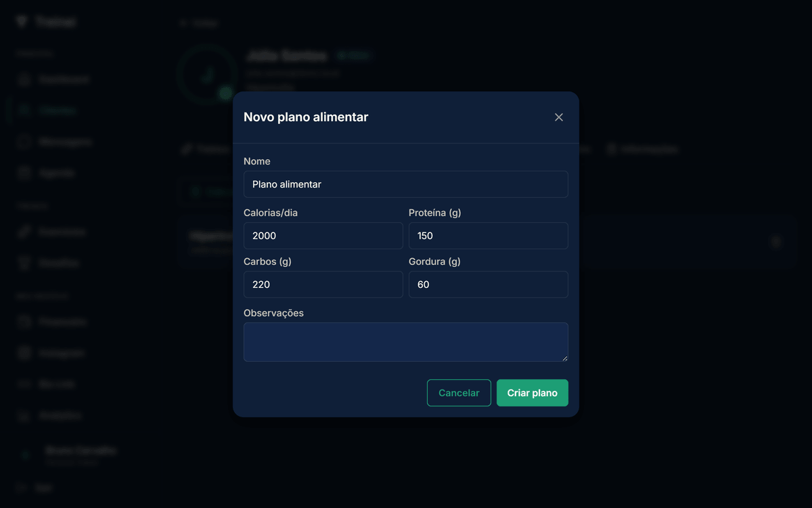Click inside the Observações text area
Image resolution: width=812 pixels, height=508 pixels.
pyautogui.click(x=406, y=342)
